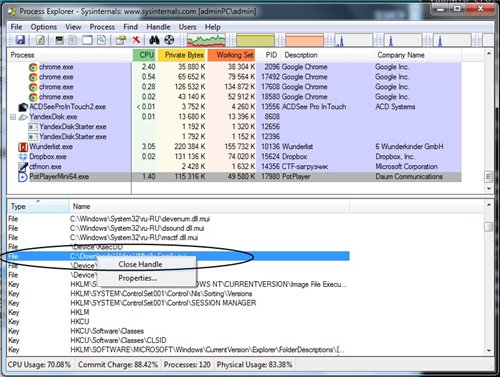Click the process list scroll down arrow
Viewport: 500px width, 377px height.
(x=489, y=189)
